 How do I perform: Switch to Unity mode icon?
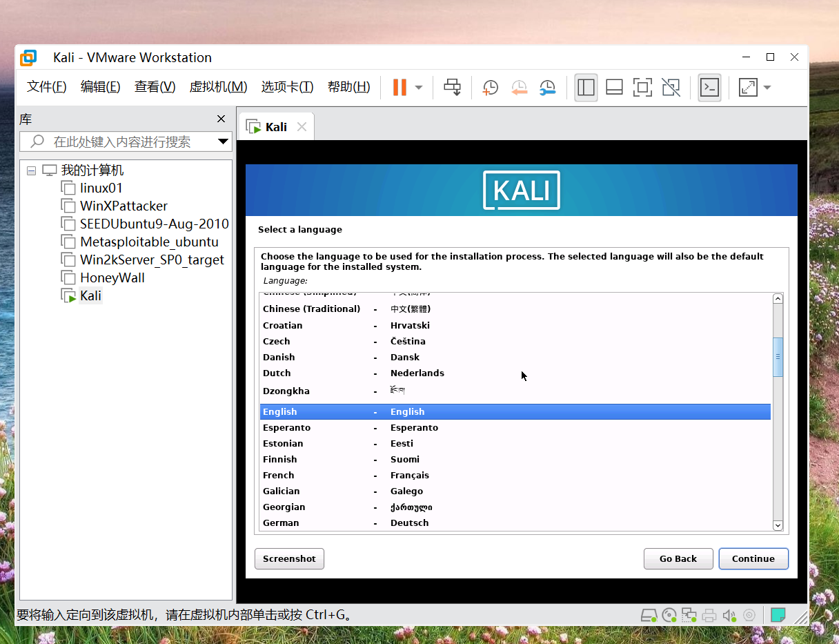coord(671,87)
